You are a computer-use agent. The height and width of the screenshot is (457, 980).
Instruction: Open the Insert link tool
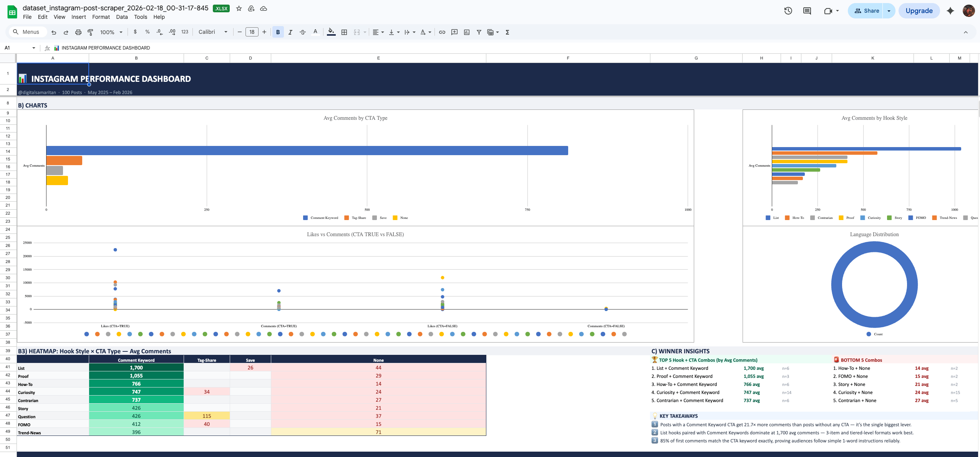click(442, 32)
